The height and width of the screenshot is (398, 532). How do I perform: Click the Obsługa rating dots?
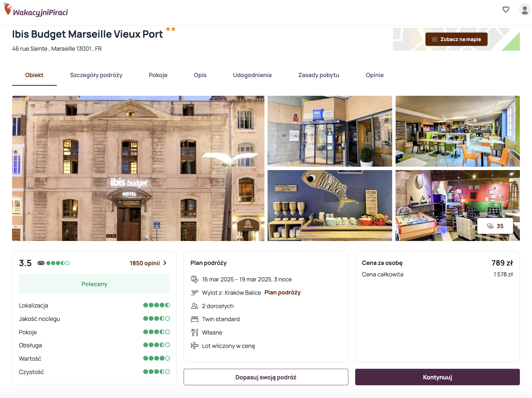coord(157,345)
